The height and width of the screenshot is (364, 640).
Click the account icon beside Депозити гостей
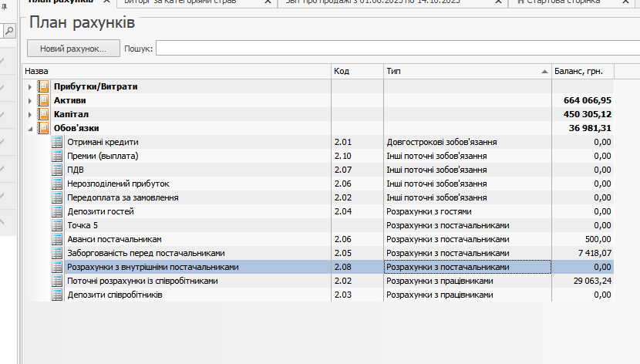pyautogui.click(x=57, y=211)
